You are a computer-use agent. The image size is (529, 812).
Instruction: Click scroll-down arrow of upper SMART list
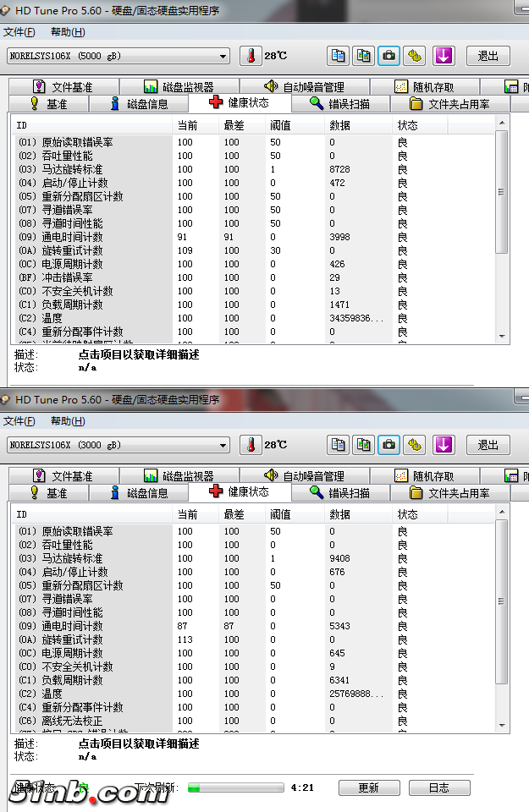[502, 337]
